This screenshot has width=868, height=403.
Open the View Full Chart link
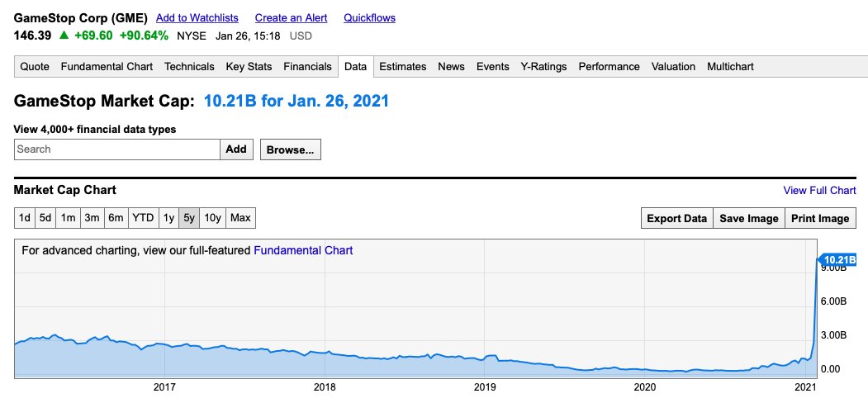pos(820,191)
